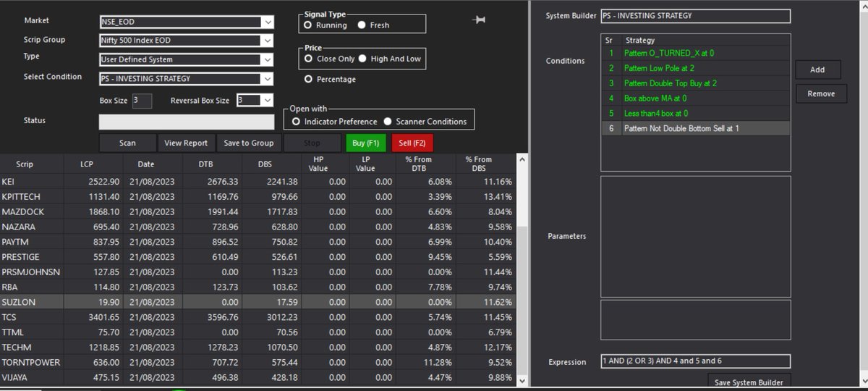Screen dimensions: 868x391
Task: Select the MAZDOCK scrip row
Action: [258, 211]
